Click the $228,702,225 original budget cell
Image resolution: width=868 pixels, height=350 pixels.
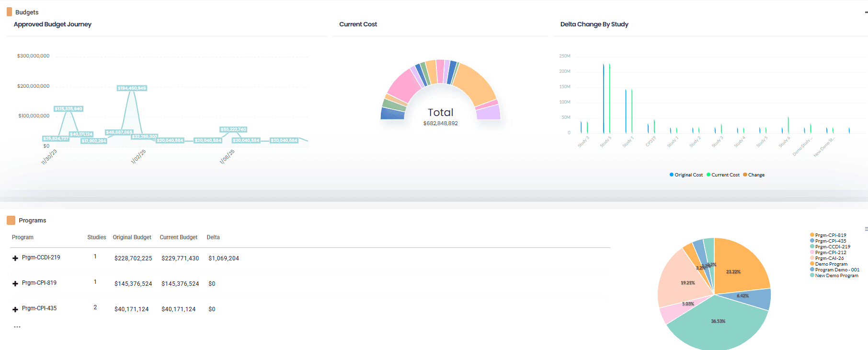[133, 258]
